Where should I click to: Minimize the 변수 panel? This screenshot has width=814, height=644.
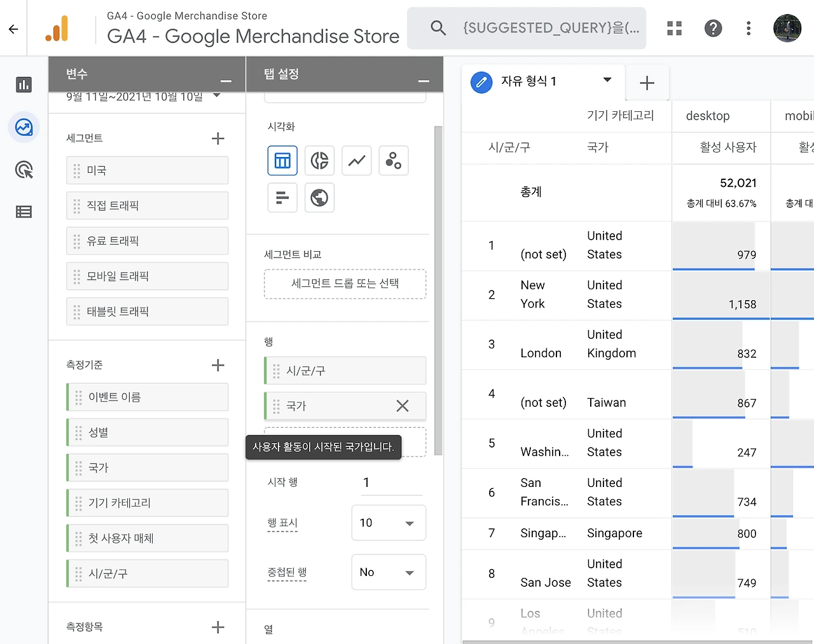[x=226, y=81]
